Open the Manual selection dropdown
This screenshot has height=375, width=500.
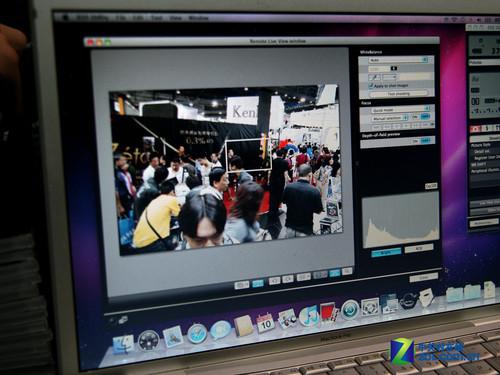[390, 118]
